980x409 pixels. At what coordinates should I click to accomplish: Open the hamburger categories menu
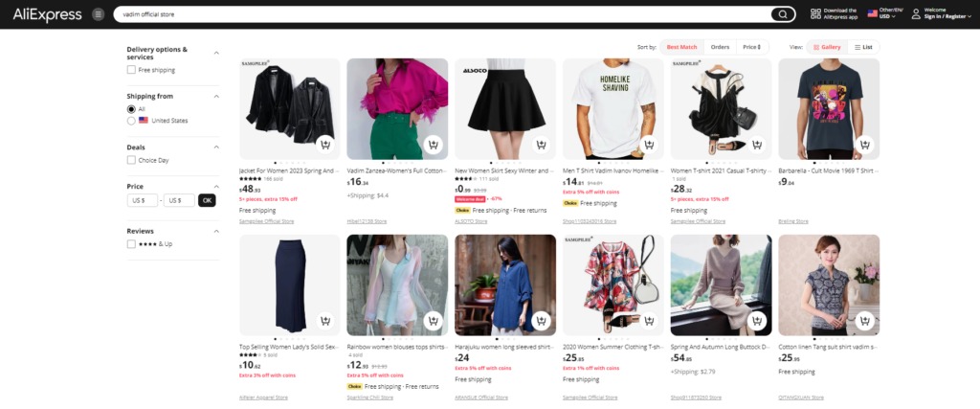[x=98, y=14]
